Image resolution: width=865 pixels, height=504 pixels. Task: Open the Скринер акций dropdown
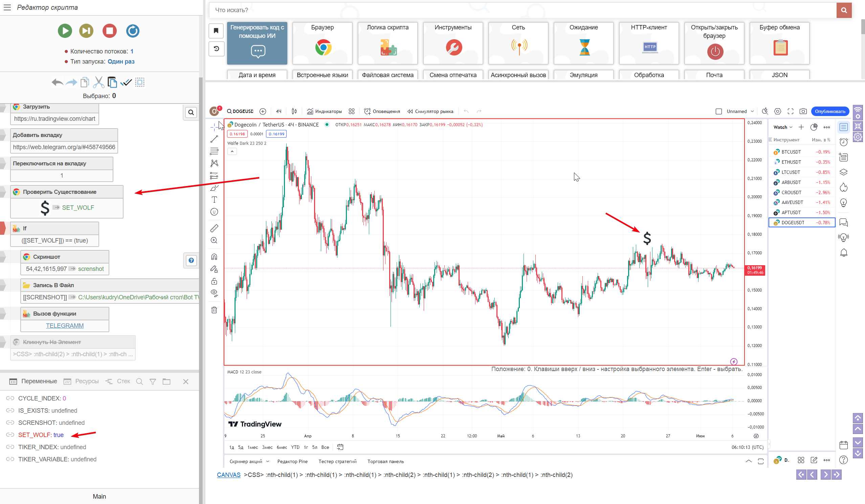(249, 461)
